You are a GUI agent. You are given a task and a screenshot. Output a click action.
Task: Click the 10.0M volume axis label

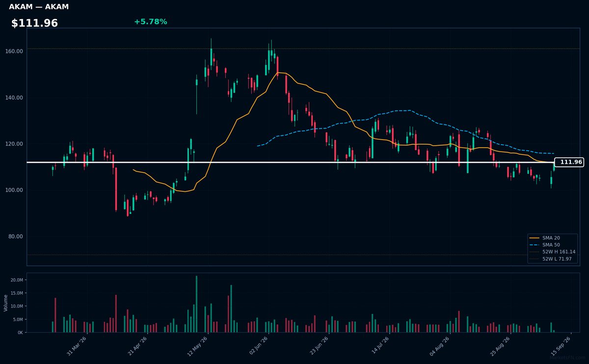pos(17,306)
